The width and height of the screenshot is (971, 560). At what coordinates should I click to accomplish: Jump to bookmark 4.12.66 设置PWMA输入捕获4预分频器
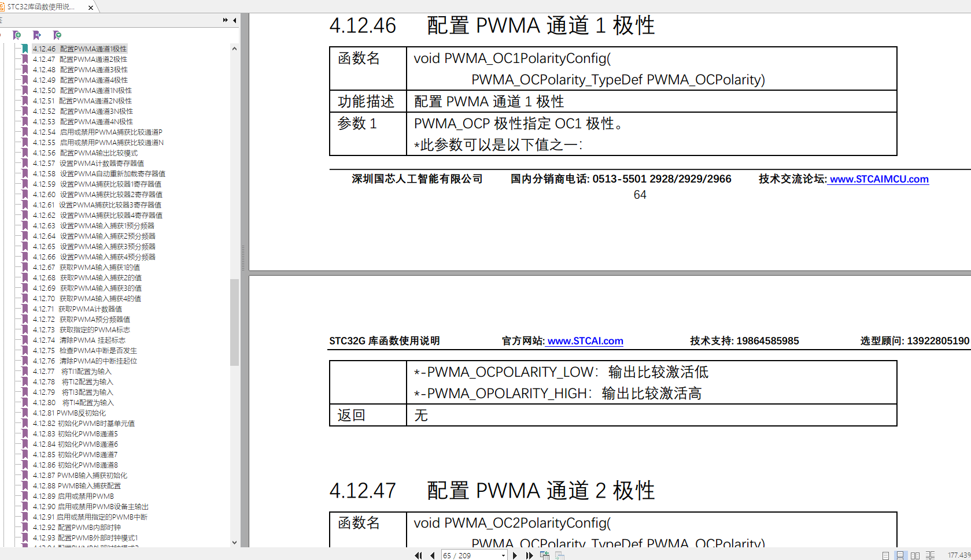pos(94,257)
